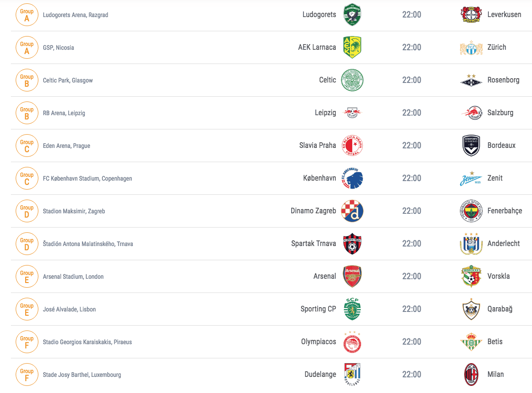The width and height of the screenshot is (532, 393).
Task: Select the AEK Larnaca yellow crest
Action: pos(352,47)
